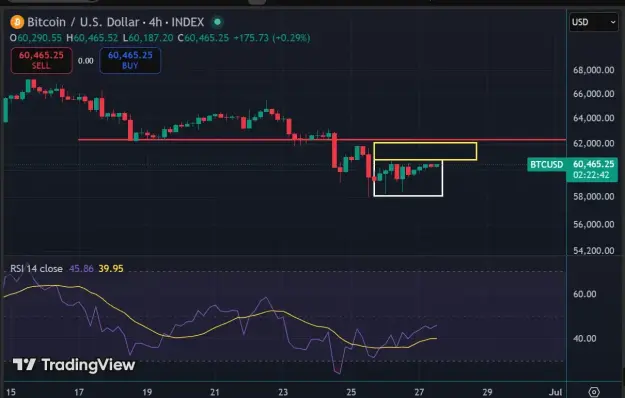The width and height of the screenshot is (625, 398).
Task: Click the 0.00 spread value
Action: click(x=86, y=61)
